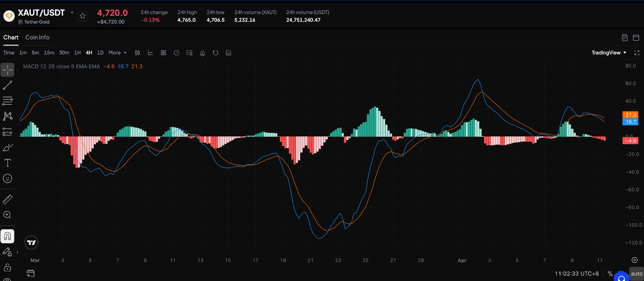
Task: Choose the 15m interval button
Action: tap(49, 53)
